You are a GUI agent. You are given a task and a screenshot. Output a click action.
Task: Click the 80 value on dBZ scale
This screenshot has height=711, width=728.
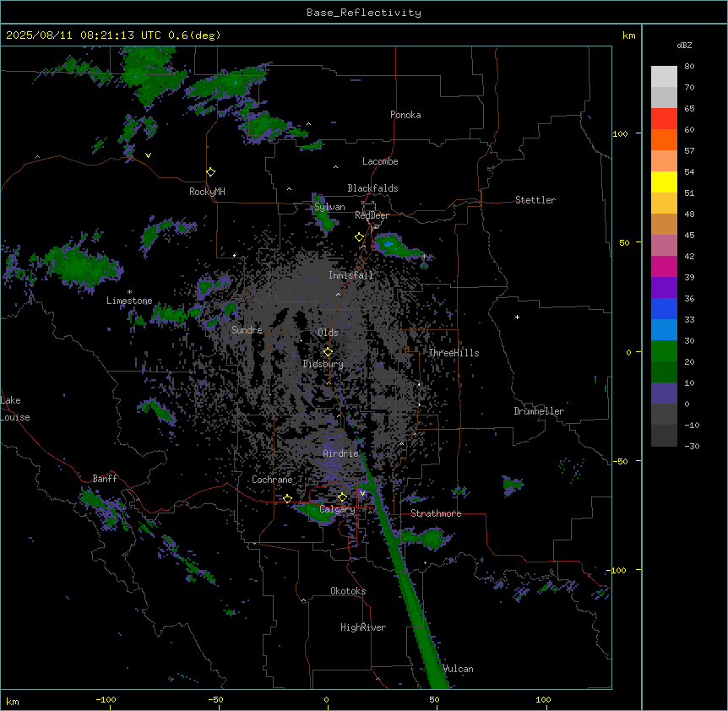pos(689,67)
